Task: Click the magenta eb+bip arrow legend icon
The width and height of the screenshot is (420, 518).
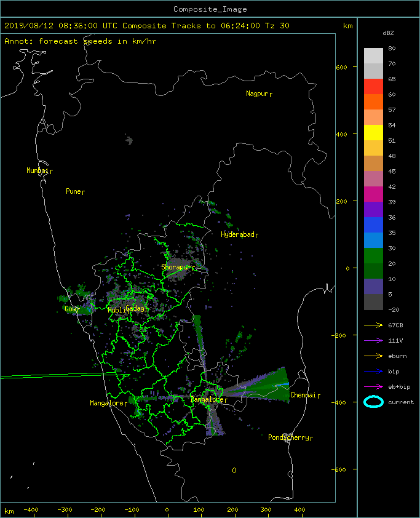Action: [373, 386]
